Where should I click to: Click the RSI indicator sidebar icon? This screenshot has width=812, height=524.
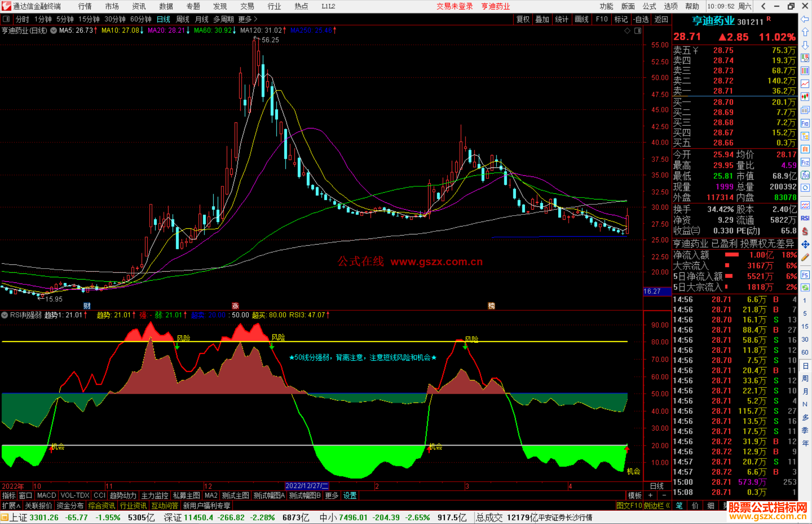(x=805, y=218)
